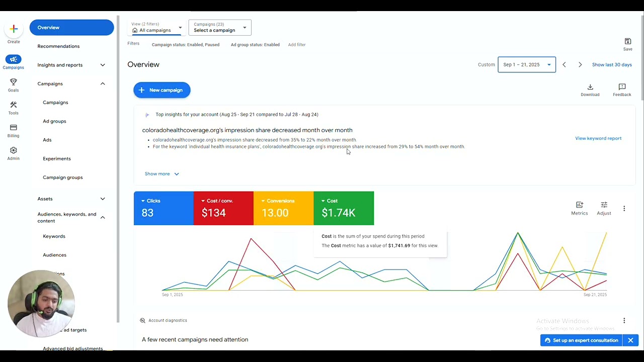
Task: Click the New campaign button
Action: pos(162,90)
